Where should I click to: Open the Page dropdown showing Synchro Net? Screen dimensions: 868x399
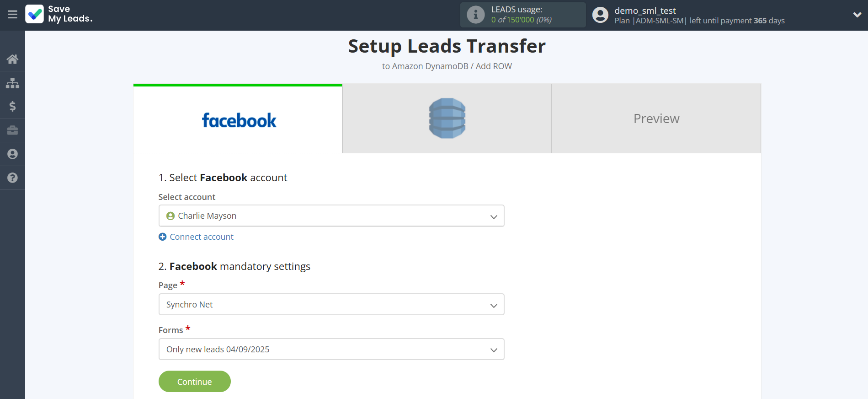pyautogui.click(x=331, y=305)
